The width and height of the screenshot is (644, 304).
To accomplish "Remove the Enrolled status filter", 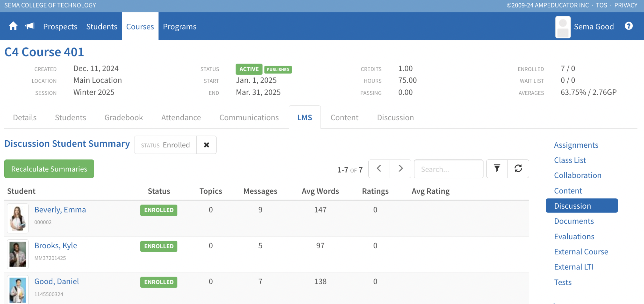I will pyautogui.click(x=206, y=145).
